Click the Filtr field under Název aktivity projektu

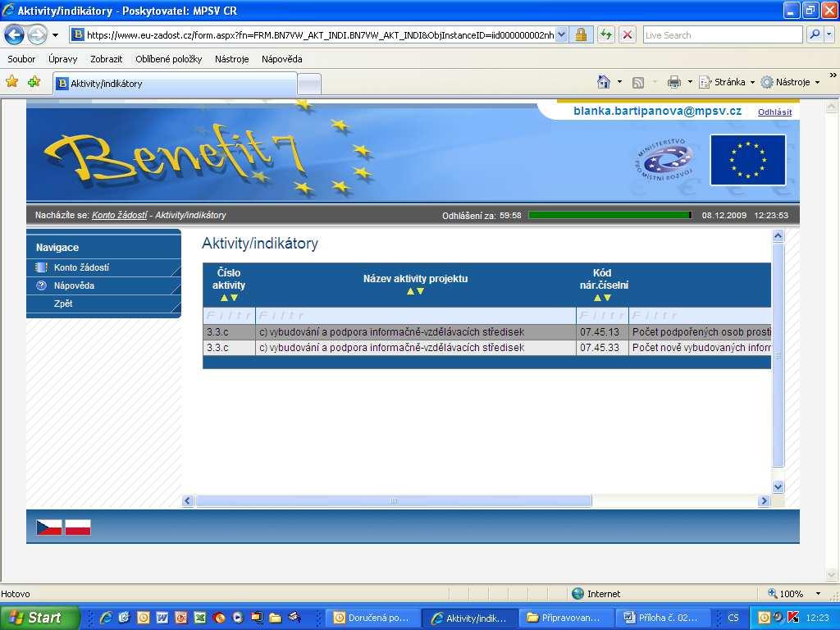coord(416,316)
